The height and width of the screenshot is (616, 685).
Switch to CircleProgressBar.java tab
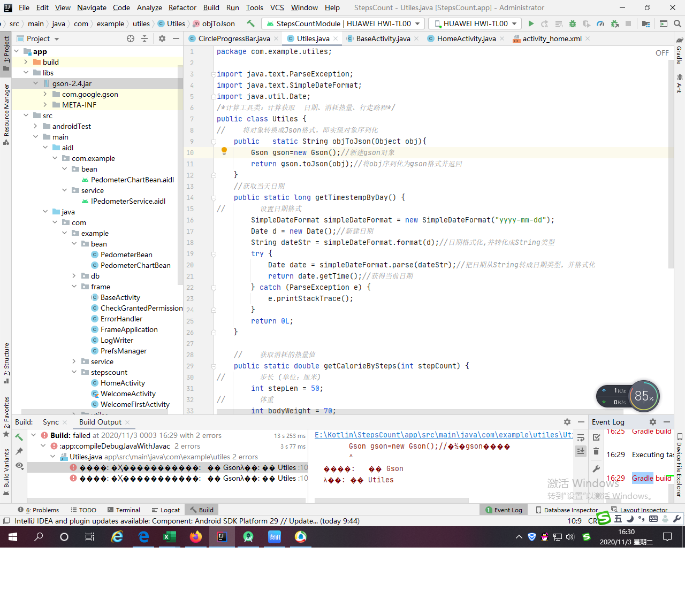[x=234, y=38]
